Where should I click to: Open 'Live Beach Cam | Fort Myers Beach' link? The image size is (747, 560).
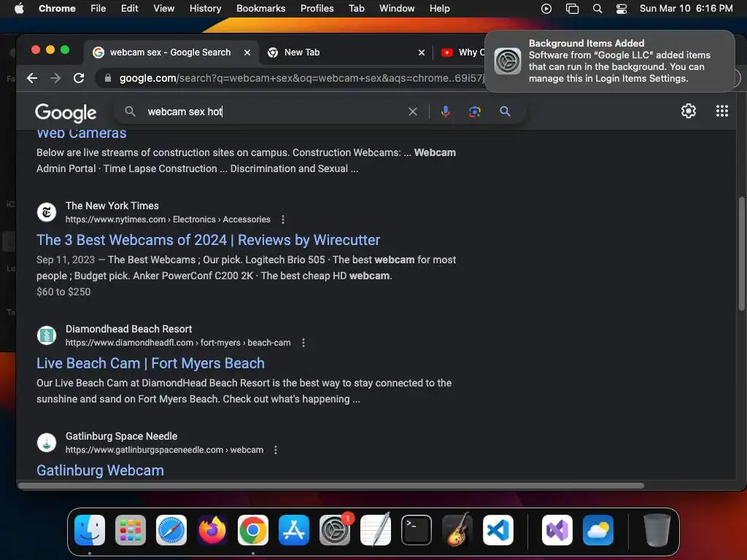click(150, 363)
